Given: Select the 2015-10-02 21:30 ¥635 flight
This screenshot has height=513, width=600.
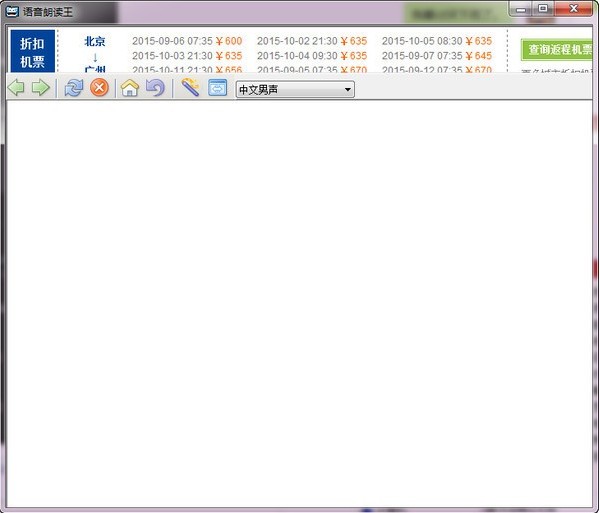Looking at the screenshot, I should point(312,41).
